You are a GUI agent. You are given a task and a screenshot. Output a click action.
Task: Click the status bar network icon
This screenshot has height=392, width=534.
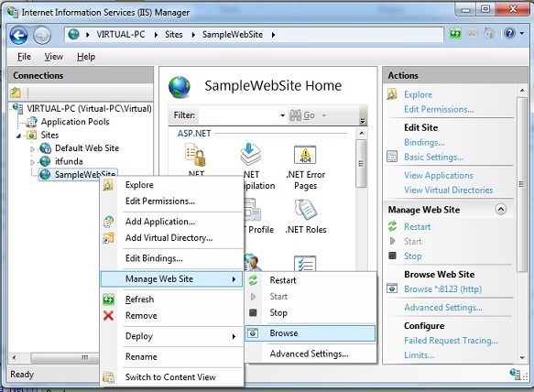point(515,374)
